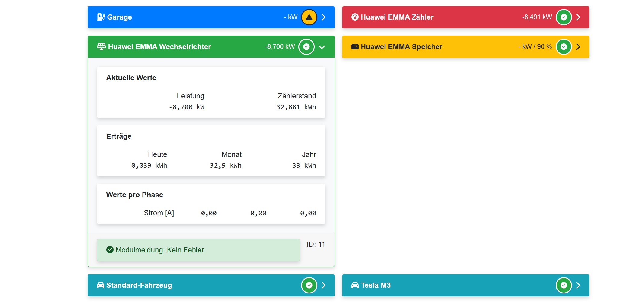
Task: Click the check icon beside Modulmeldung
Action: [x=110, y=250]
